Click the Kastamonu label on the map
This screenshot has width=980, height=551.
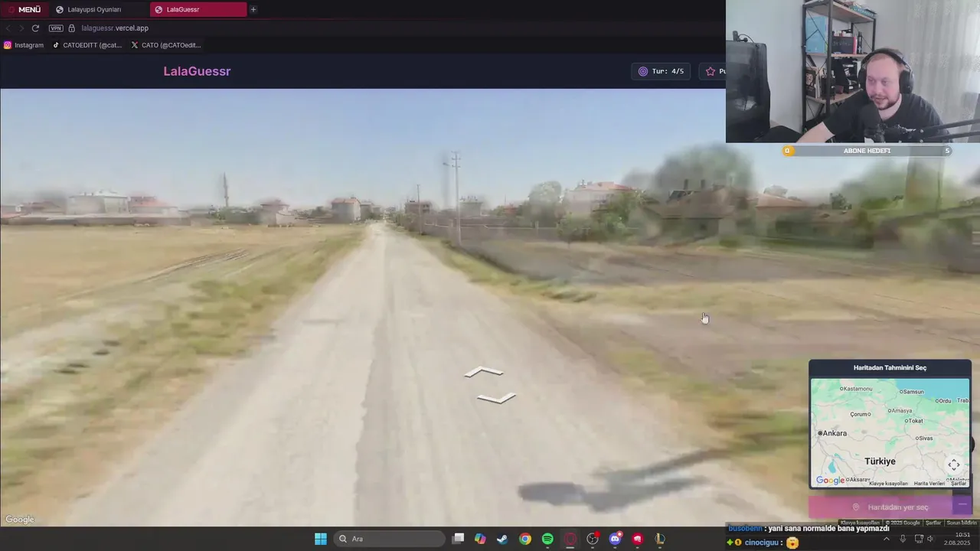pyautogui.click(x=856, y=389)
